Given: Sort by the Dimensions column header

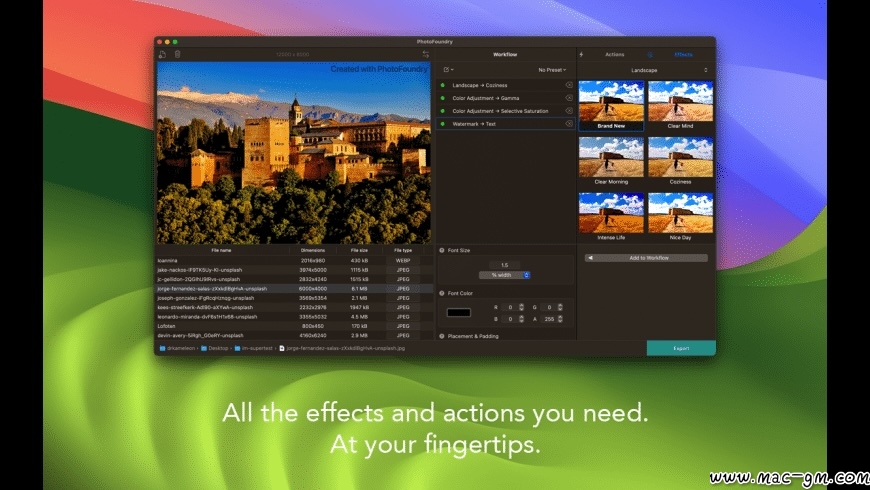Looking at the screenshot, I should (x=312, y=250).
